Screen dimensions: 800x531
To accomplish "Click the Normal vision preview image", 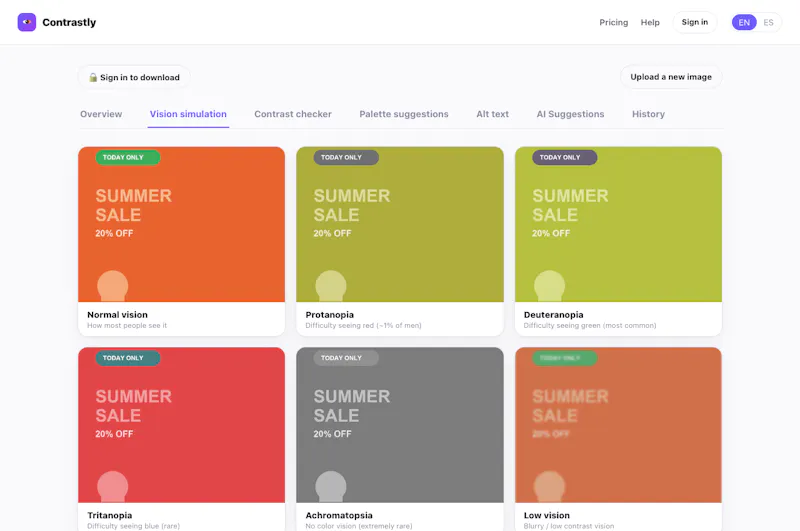I will [x=182, y=224].
